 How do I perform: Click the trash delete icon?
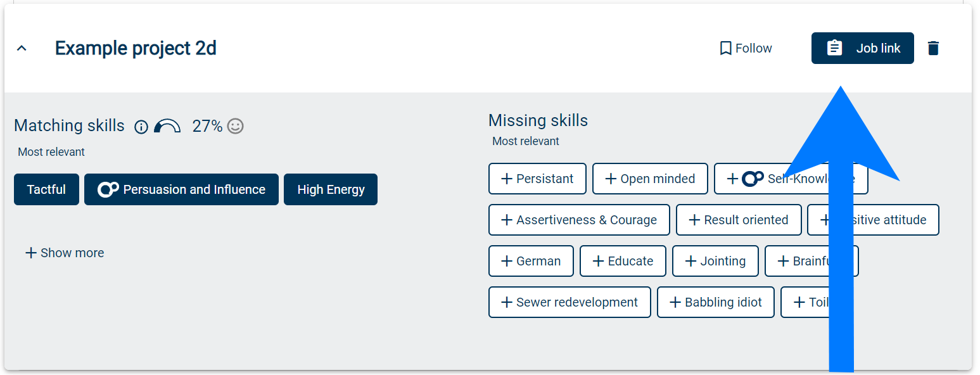tap(933, 48)
